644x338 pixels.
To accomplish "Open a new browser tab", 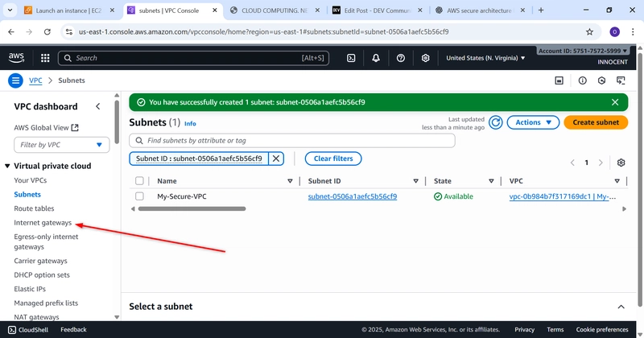I will coord(541,10).
